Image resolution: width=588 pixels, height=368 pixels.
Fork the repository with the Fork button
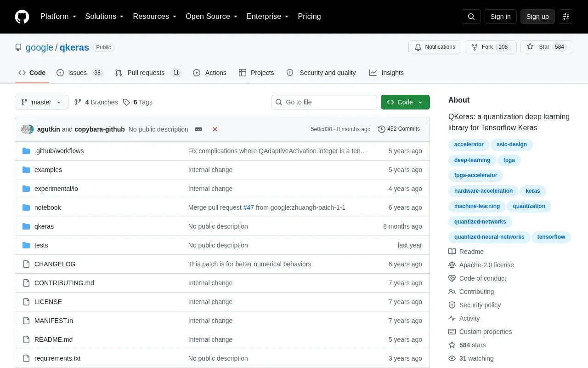pyautogui.click(x=491, y=47)
